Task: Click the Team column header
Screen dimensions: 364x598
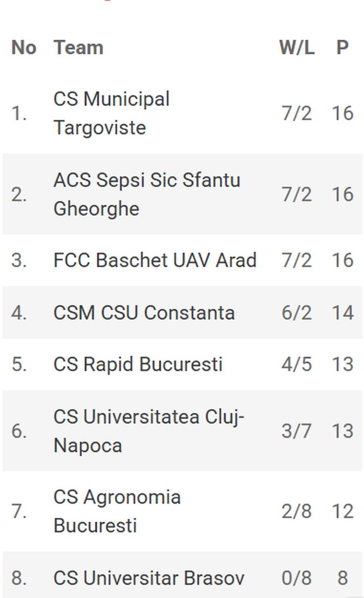Action: coord(78,47)
